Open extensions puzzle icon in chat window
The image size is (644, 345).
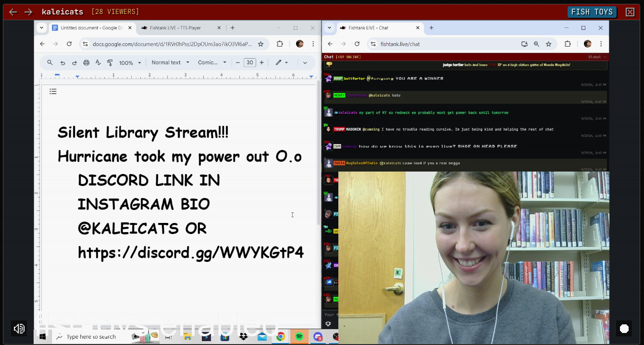pos(568,44)
